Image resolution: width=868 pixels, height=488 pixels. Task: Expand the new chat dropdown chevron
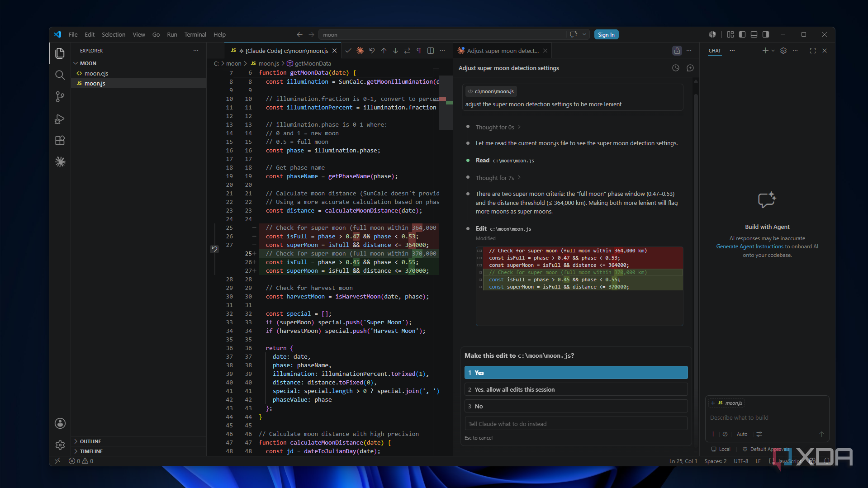(773, 51)
